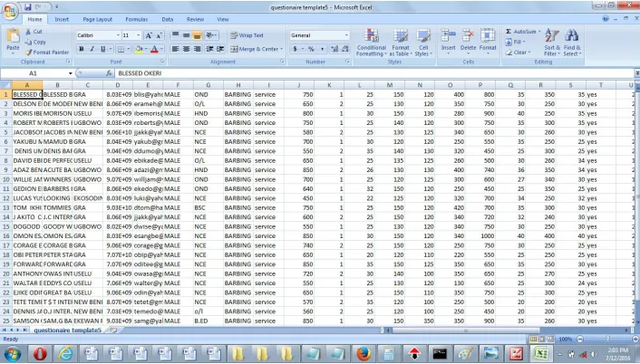640x364 pixels.
Task: Switch to the Page Layout tab
Action: tap(98, 19)
